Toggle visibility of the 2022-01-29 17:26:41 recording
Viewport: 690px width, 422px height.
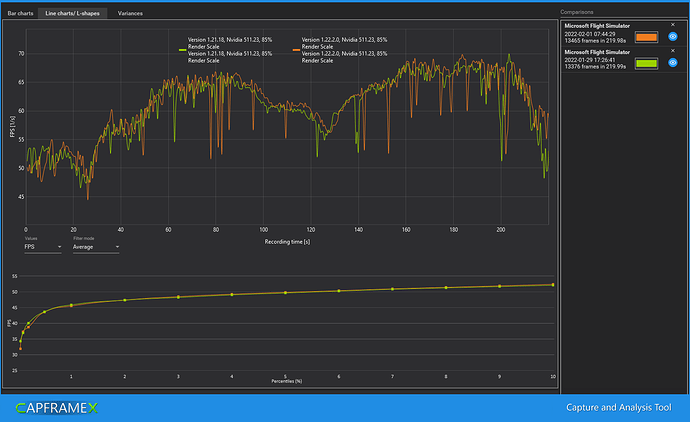point(673,62)
